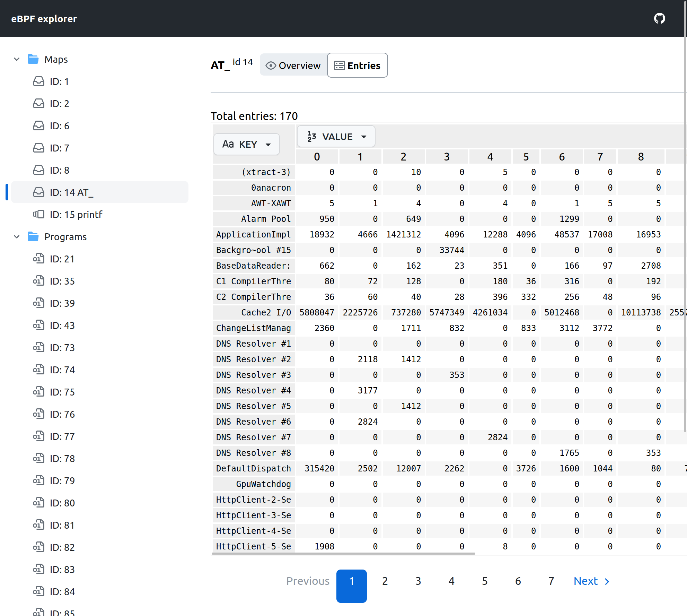Screen dimensions: 687x616
Task: Switch to the Overview tab
Action: point(293,66)
